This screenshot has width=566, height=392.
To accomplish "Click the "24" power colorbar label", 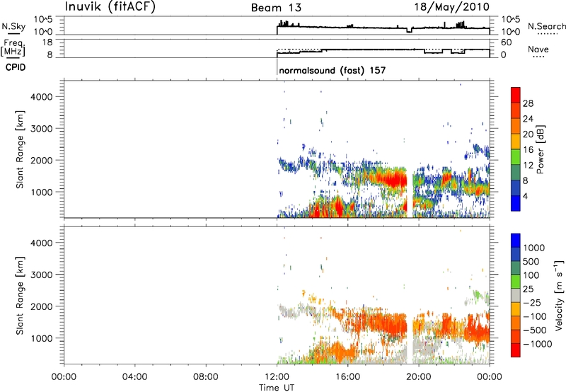I will tap(528, 119).
